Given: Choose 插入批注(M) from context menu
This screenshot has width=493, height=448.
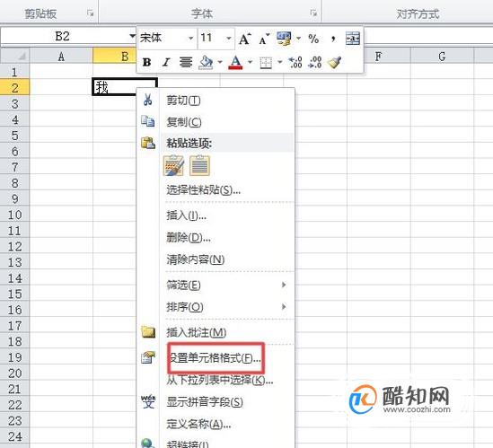Looking at the screenshot, I should click(x=196, y=332).
